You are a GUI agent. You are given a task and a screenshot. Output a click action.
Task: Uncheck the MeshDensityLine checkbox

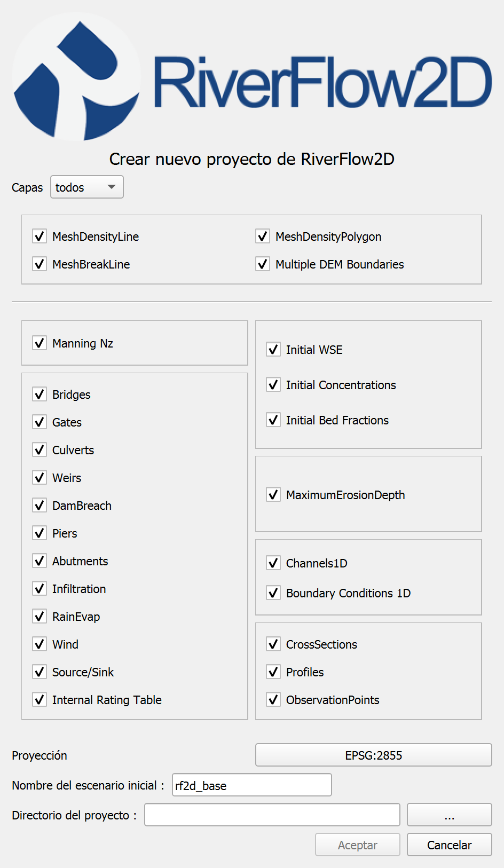pyautogui.click(x=40, y=236)
